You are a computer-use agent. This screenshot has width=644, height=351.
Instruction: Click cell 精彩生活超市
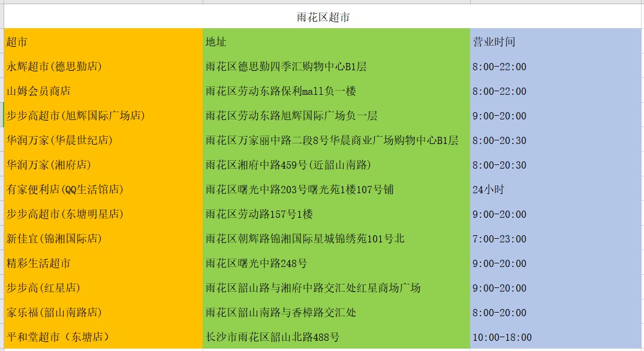click(104, 263)
